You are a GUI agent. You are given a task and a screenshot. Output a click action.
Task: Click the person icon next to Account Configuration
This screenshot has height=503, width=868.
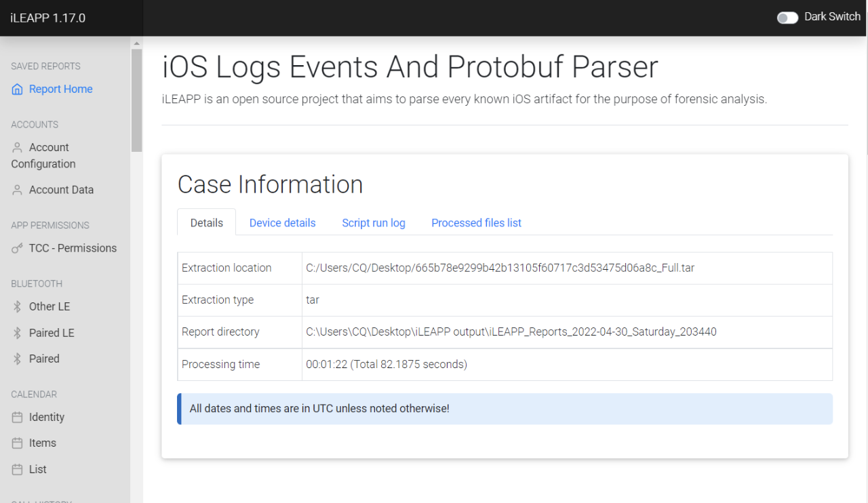tap(17, 148)
